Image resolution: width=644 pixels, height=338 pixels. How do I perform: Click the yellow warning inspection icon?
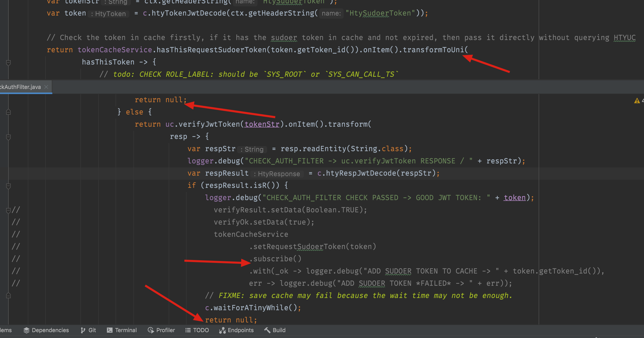pos(637,101)
